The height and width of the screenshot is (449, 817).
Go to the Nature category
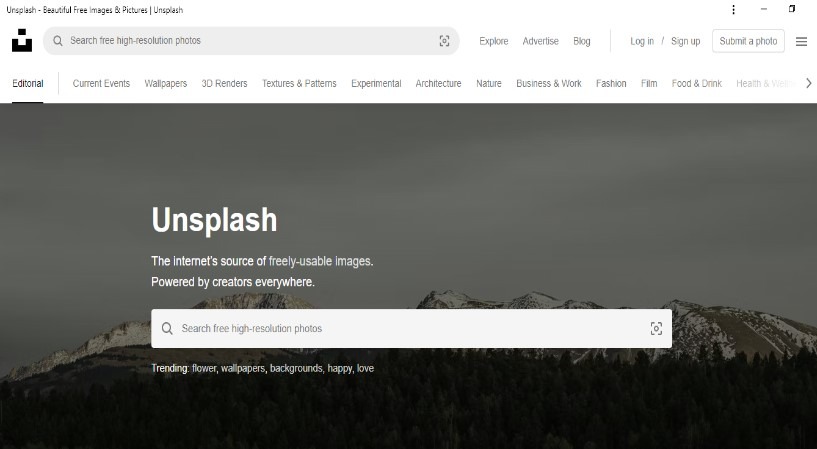click(x=489, y=84)
